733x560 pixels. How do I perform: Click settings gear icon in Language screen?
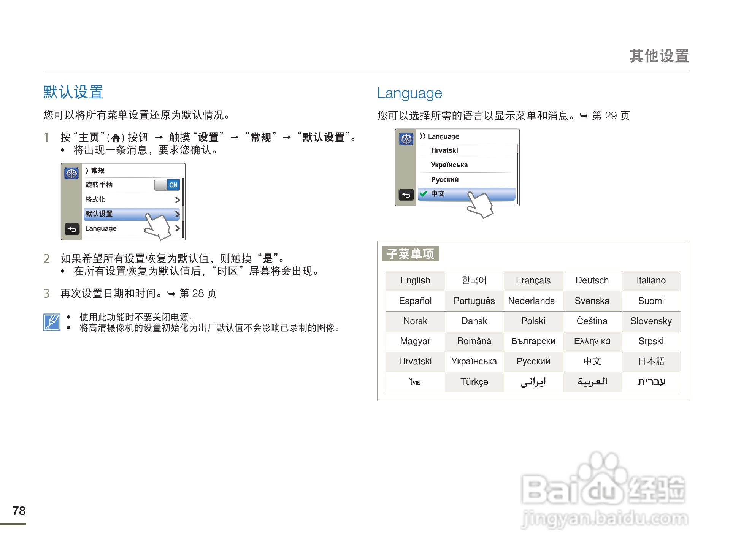(x=406, y=139)
